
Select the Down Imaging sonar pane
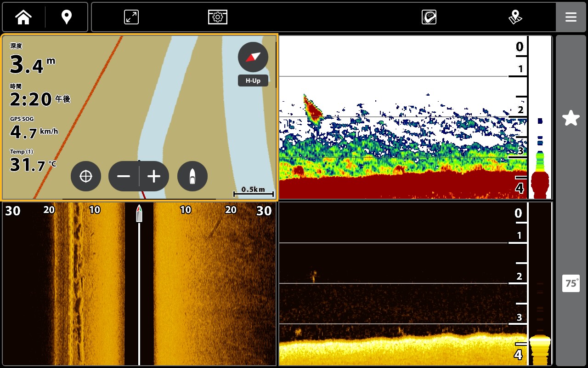[400, 285]
